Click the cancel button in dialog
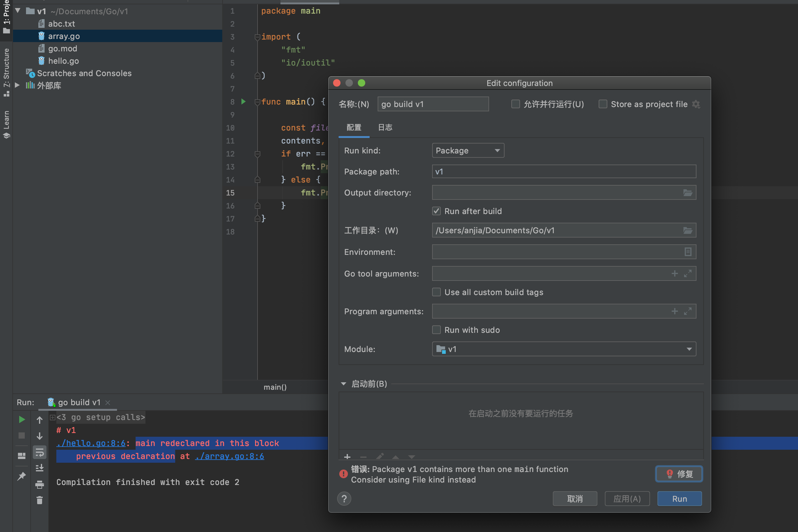The image size is (798, 532). click(575, 499)
